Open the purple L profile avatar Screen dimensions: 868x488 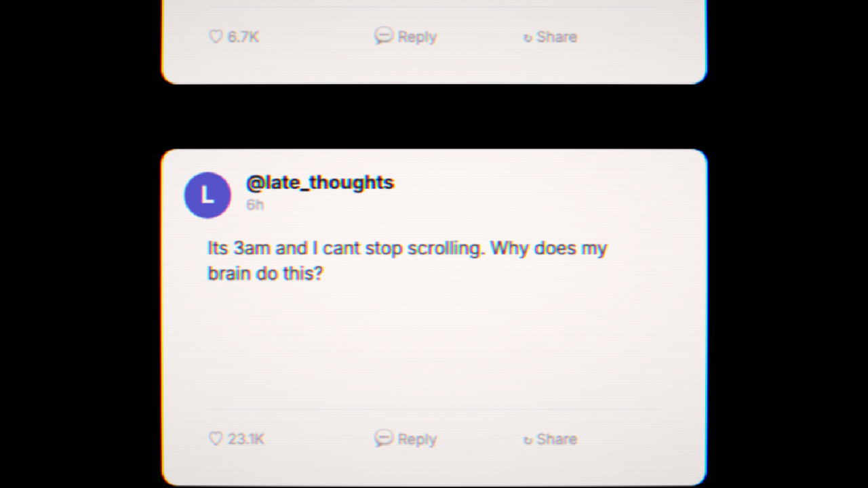click(208, 195)
